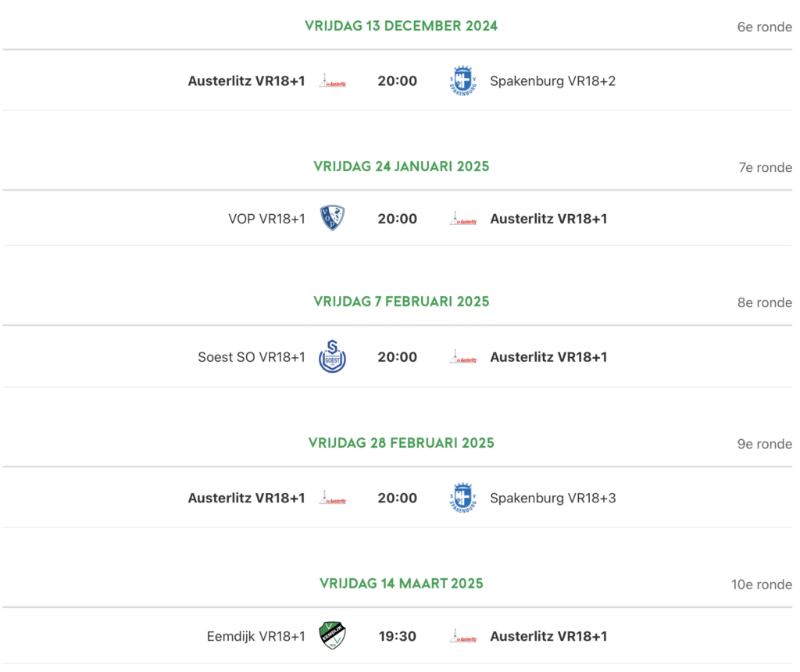Click Austerlitz logo in 13 December match
The height and width of the screenshot is (672, 800).
tap(333, 80)
